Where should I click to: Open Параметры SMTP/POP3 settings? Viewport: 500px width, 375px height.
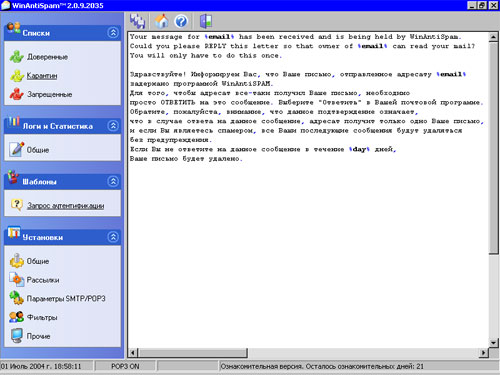(66, 299)
